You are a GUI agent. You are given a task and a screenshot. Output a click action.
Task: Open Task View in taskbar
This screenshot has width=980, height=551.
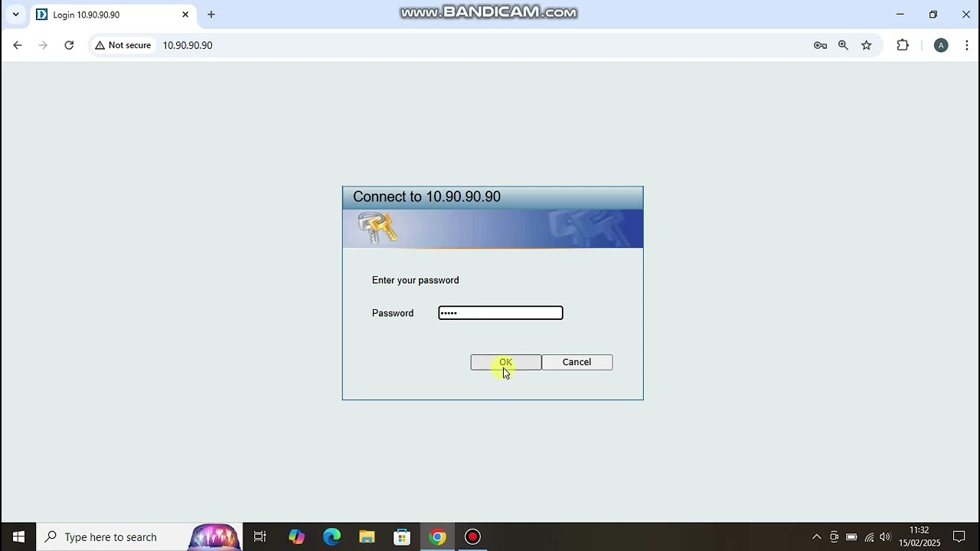260,536
